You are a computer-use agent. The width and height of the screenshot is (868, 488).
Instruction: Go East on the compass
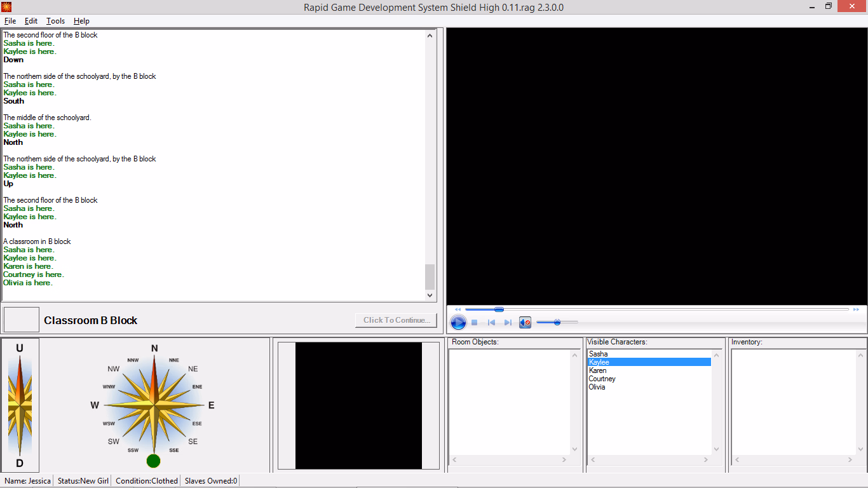coord(212,405)
